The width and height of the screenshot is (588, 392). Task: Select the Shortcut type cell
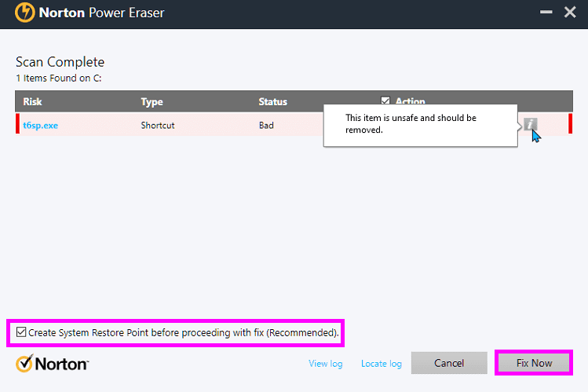158,125
